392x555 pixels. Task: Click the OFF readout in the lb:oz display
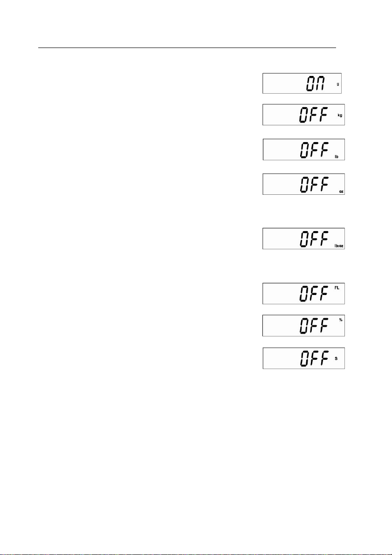point(314,239)
